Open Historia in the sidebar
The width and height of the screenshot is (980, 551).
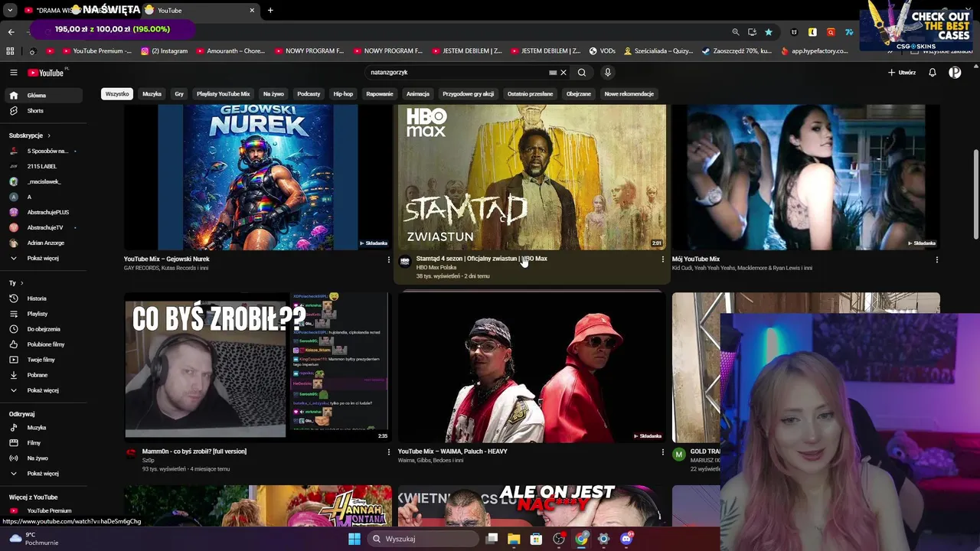pyautogui.click(x=37, y=298)
